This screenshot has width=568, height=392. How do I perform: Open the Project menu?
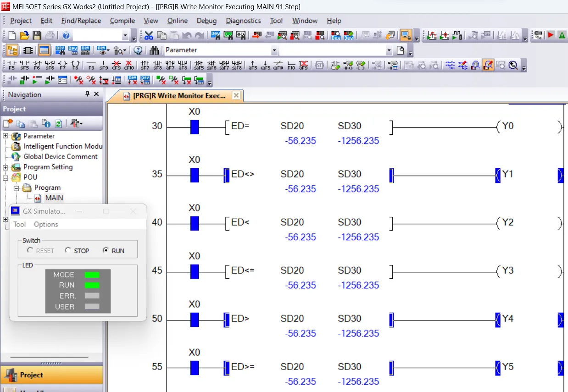[x=21, y=21]
